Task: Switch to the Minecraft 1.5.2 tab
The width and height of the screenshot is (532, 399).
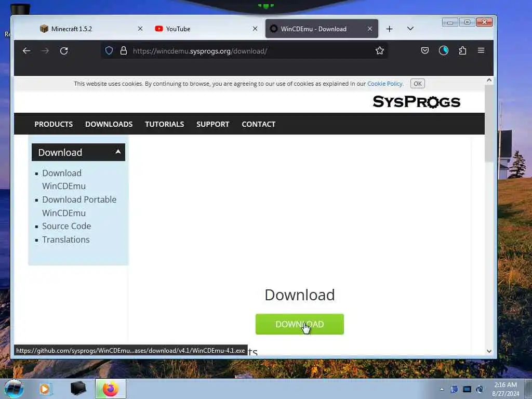Action: pos(91,29)
